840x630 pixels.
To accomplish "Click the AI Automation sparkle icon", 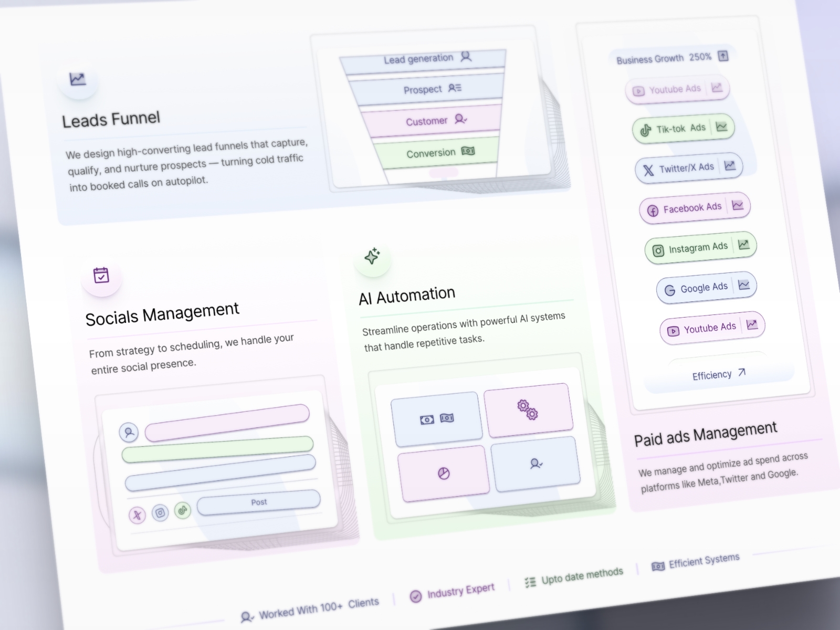I will [x=372, y=256].
